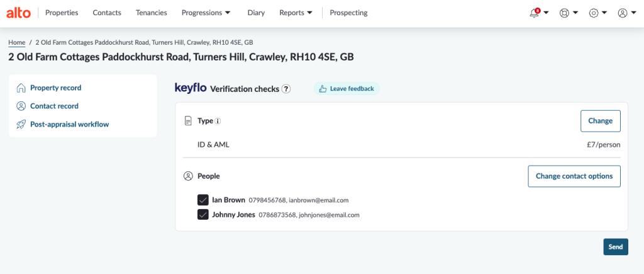The image size is (644, 274).
Task: Click the help lifebuoy icon
Action: (x=564, y=13)
